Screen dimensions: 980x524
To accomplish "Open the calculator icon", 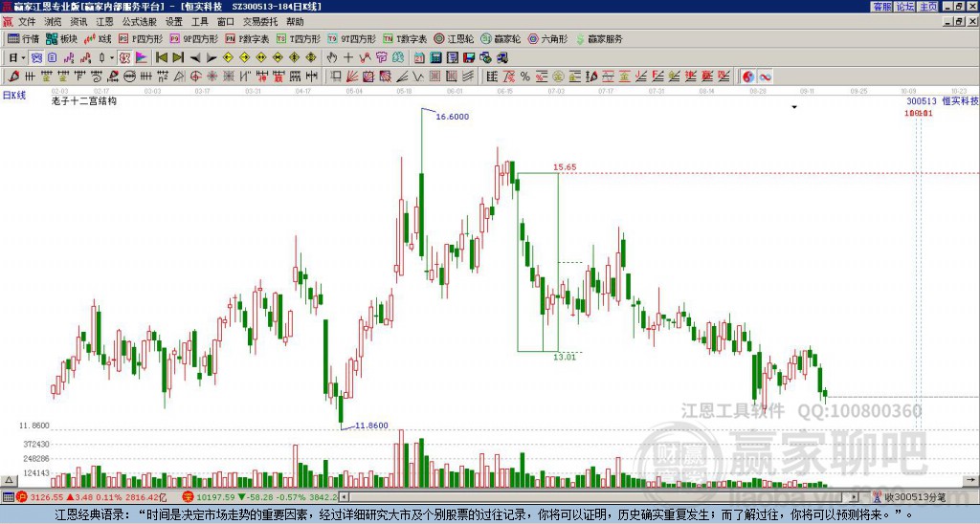I will pos(436,57).
